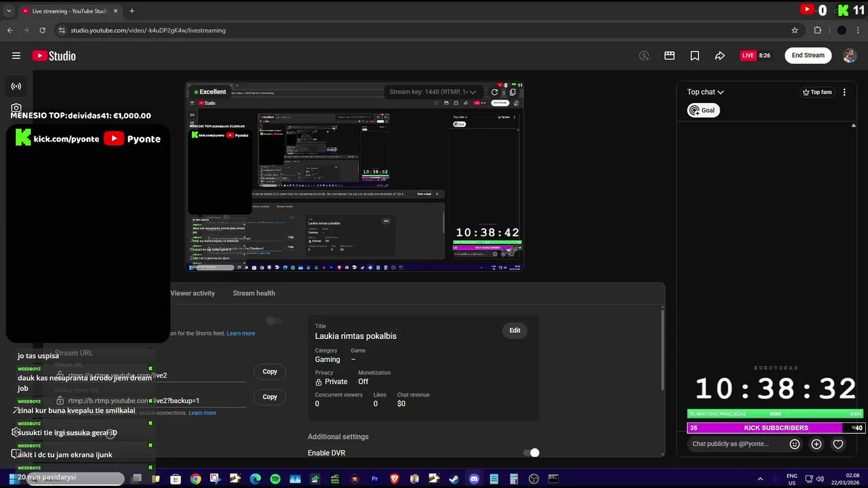Image resolution: width=868 pixels, height=488 pixels.
Task: Open a new browser tab
Action: 132,11
